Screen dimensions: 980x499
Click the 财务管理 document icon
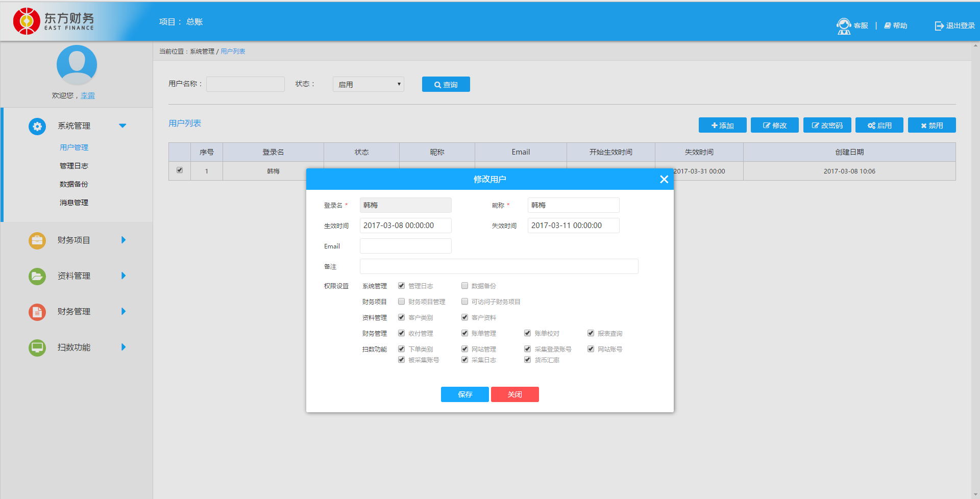(x=37, y=312)
